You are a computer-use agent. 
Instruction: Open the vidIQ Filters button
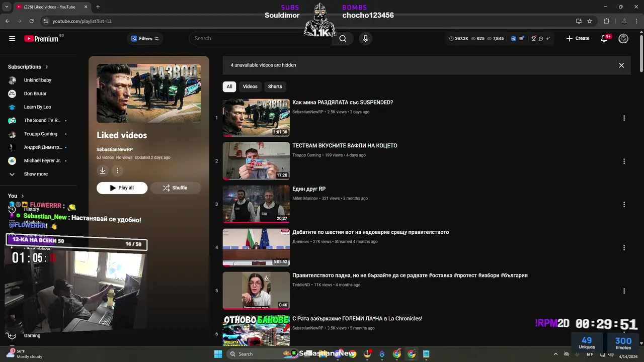tap(145, 39)
